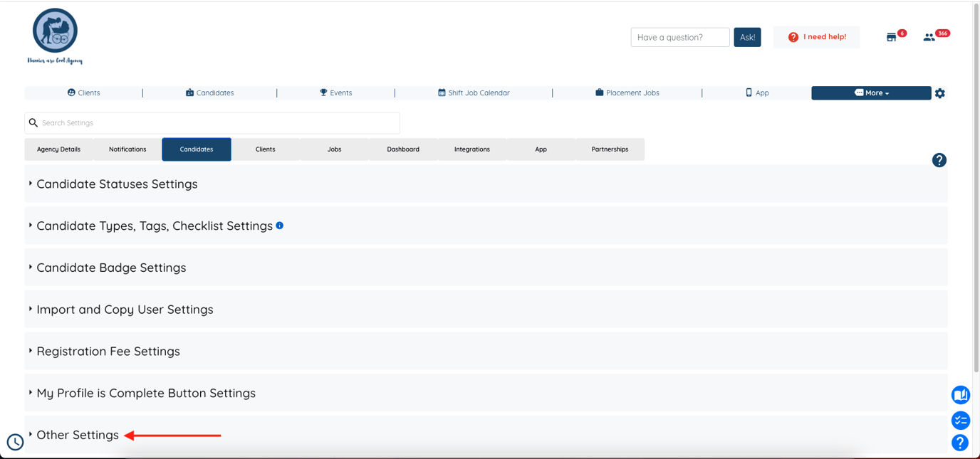Click inside the Search Settings input field
The height and width of the screenshot is (459, 980).
tap(214, 122)
